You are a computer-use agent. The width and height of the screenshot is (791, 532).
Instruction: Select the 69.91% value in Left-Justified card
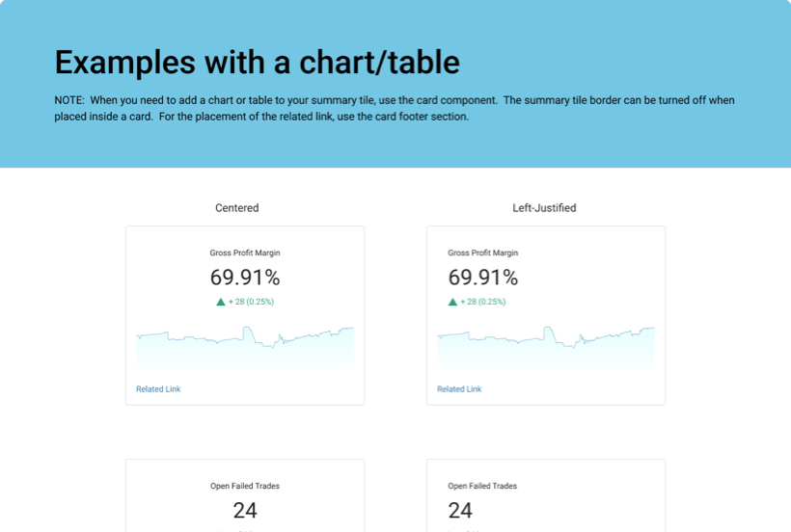[x=482, y=278]
